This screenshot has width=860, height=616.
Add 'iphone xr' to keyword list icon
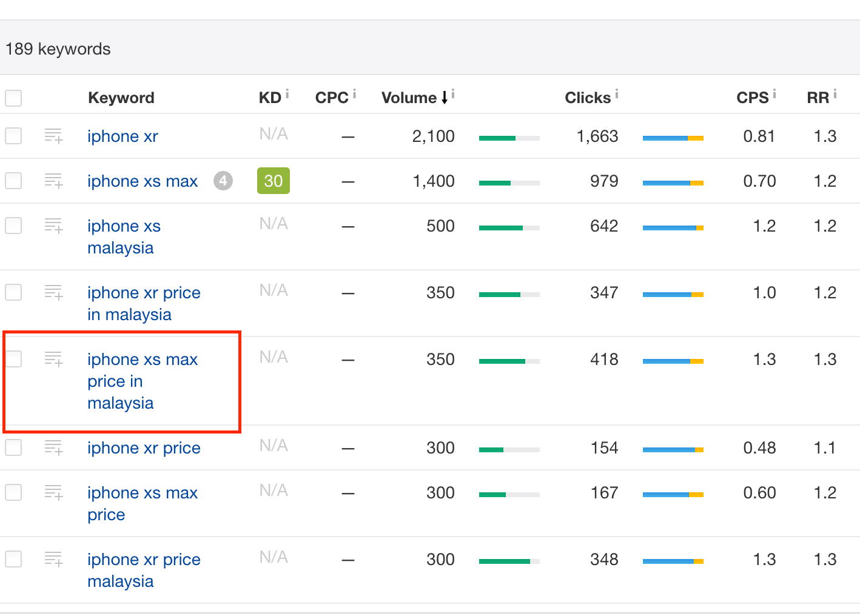pyautogui.click(x=53, y=136)
